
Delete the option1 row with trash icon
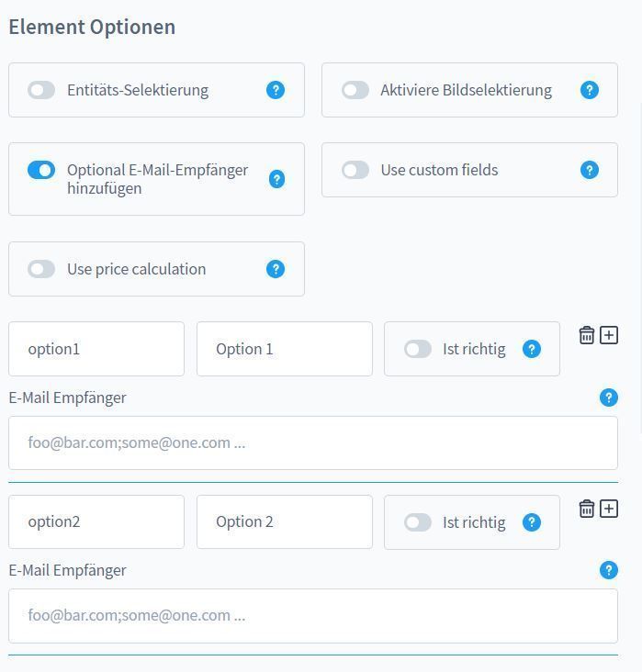coord(586,335)
